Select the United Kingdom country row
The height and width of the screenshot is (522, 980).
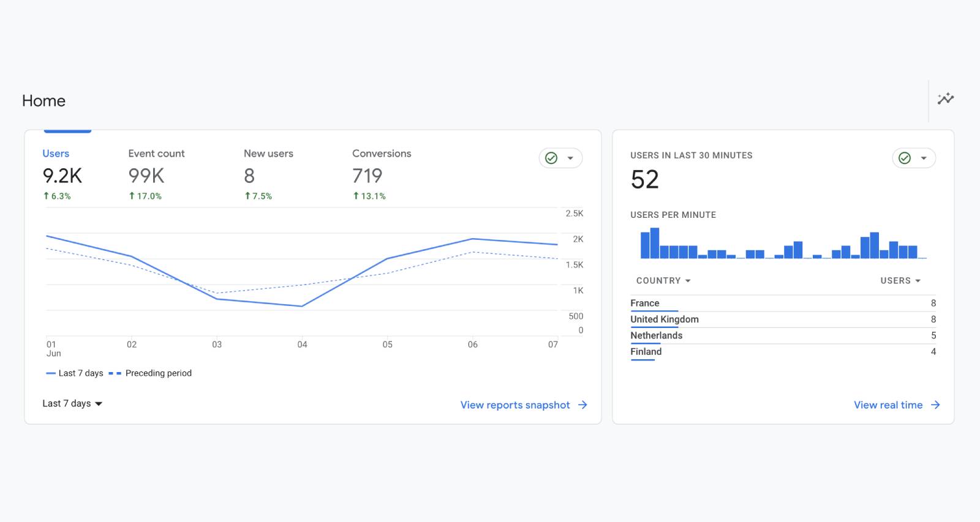665,319
